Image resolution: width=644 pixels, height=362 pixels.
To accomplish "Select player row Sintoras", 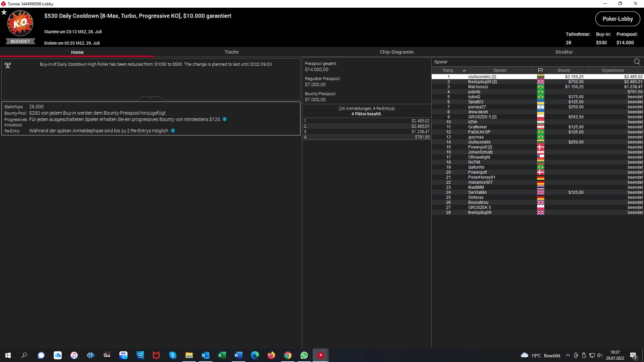I will coord(538,197).
